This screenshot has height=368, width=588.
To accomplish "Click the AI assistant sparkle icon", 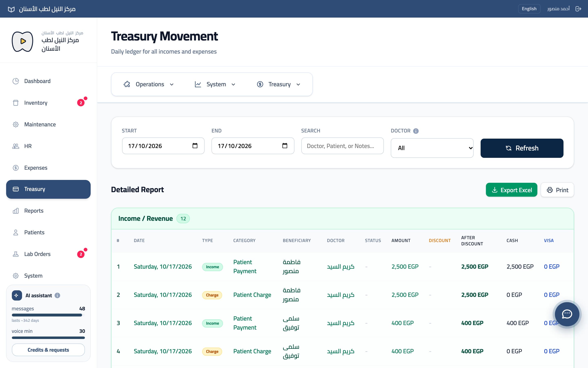I will point(17,295).
